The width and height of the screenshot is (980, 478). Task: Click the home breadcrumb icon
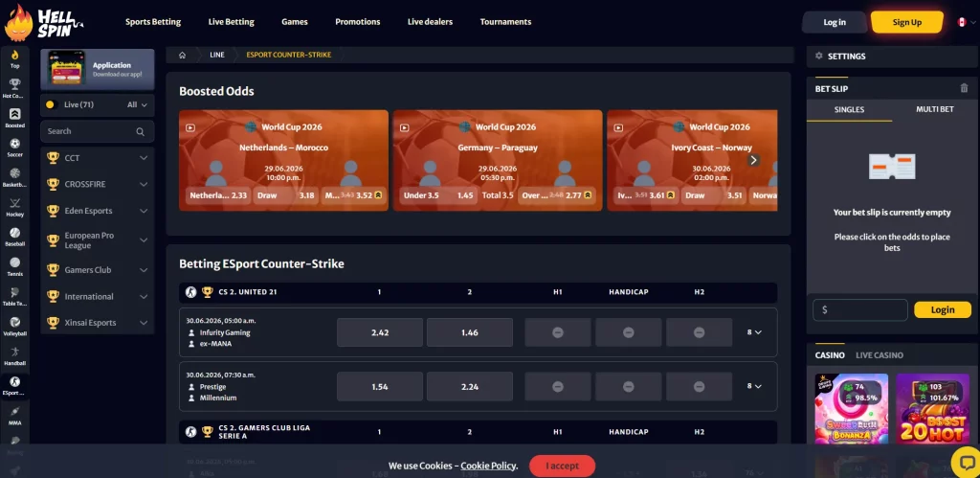coord(182,55)
